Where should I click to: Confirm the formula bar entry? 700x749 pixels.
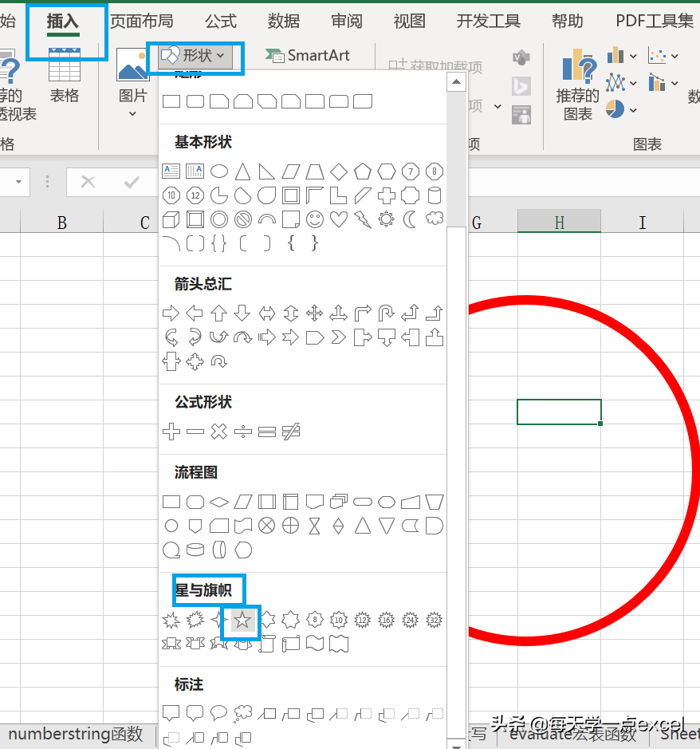[x=132, y=182]
